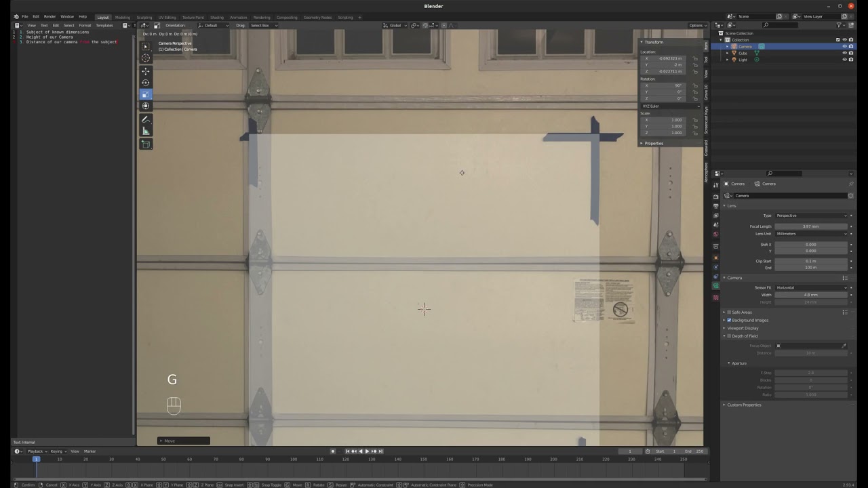Open the Sensor Fit Horizontal dropdown
The height and width of the screenshot is (488, 868).
click(x=811, y=287)
